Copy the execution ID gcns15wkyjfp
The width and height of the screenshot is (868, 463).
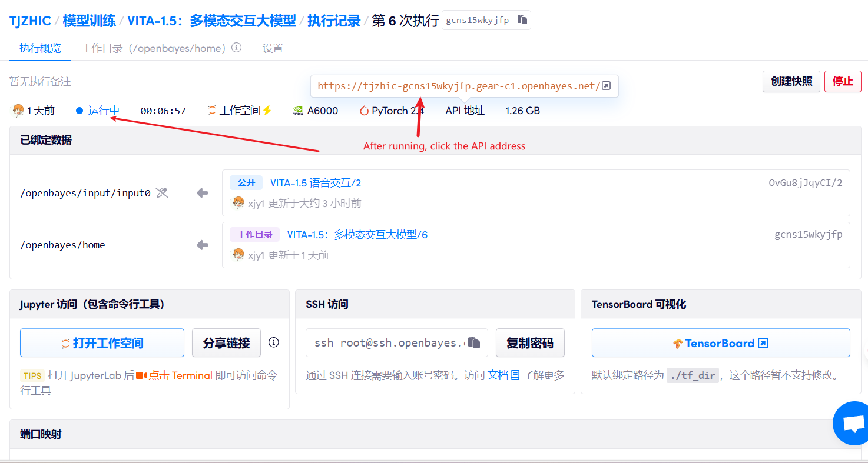tap(522, 20)
